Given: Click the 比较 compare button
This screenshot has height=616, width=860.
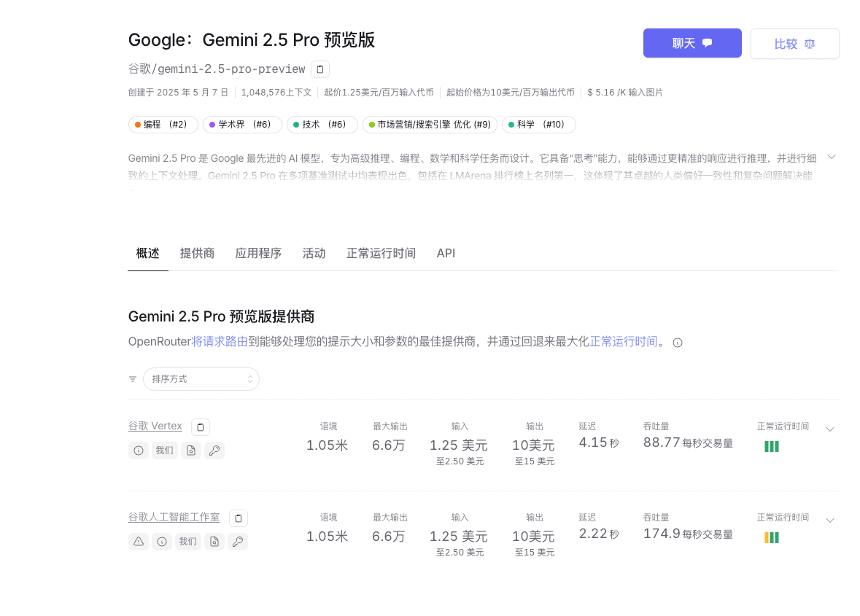Looking at the screenshot, I should coord(795,44).
